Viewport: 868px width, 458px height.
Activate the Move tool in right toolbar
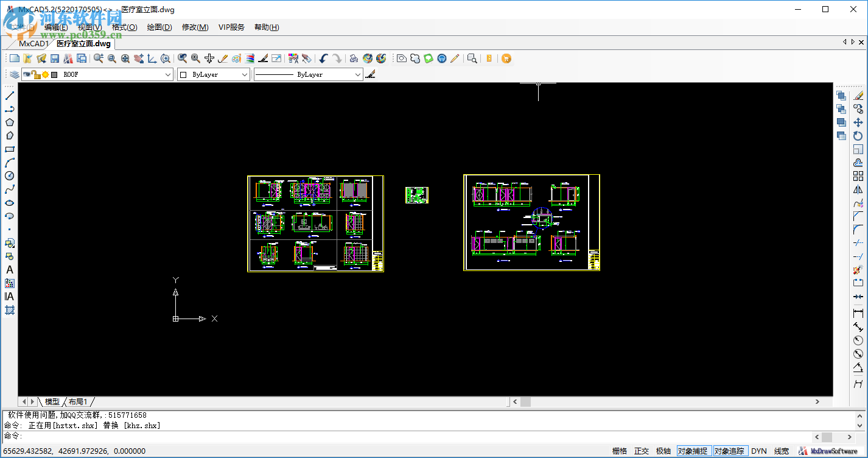click(x=858, y=122)
